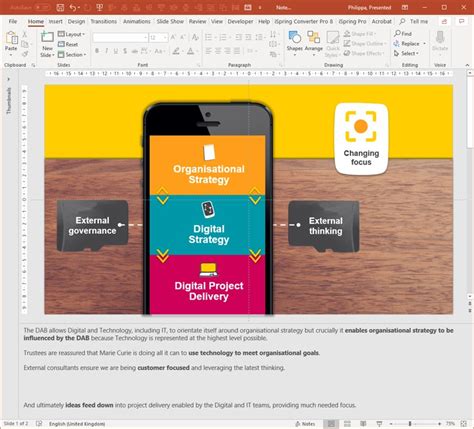Click the text highlight color button
The height and width of the screenshot is (429, 474).
[176, 51]
